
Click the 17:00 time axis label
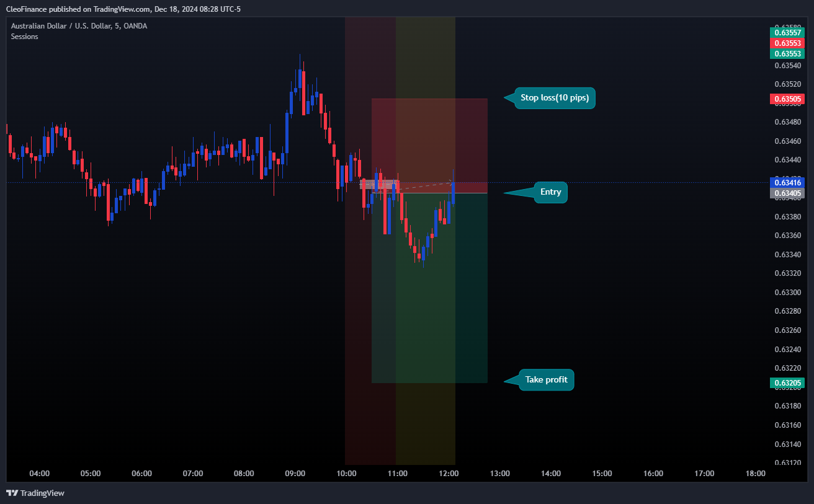point(704,474)
